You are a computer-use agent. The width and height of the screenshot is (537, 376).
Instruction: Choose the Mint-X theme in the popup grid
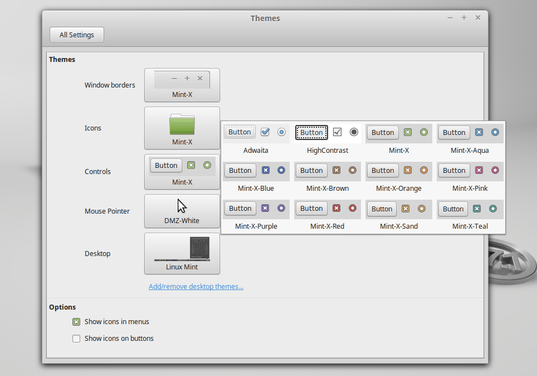coord(399,139)
